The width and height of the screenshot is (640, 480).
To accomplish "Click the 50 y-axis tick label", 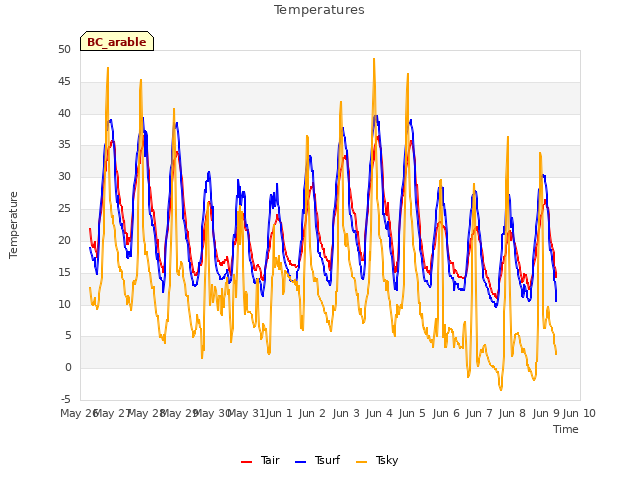I will click(64, 49).
